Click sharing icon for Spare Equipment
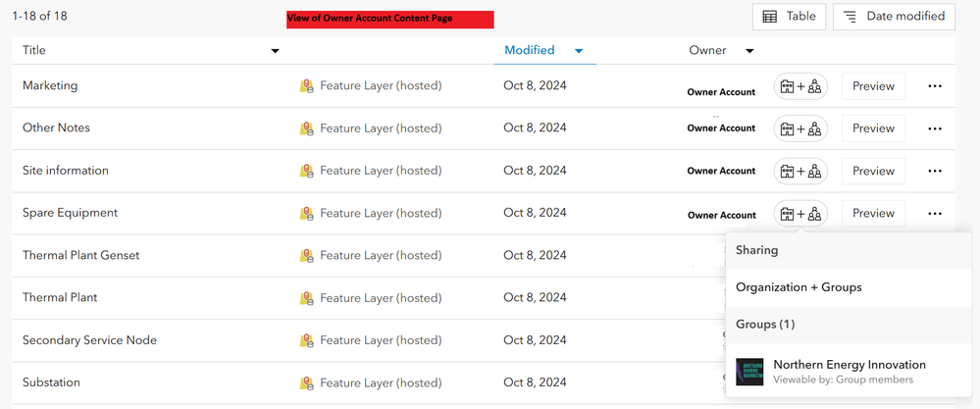This screenshot has height=409, width=980. pyautogui.click(x=800, y=214)
